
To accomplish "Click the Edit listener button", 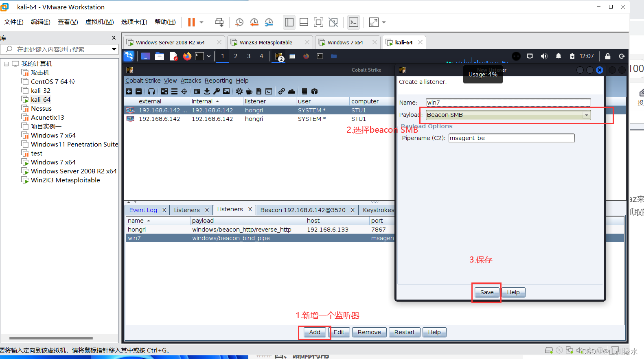I will click(x=339, y=332).
